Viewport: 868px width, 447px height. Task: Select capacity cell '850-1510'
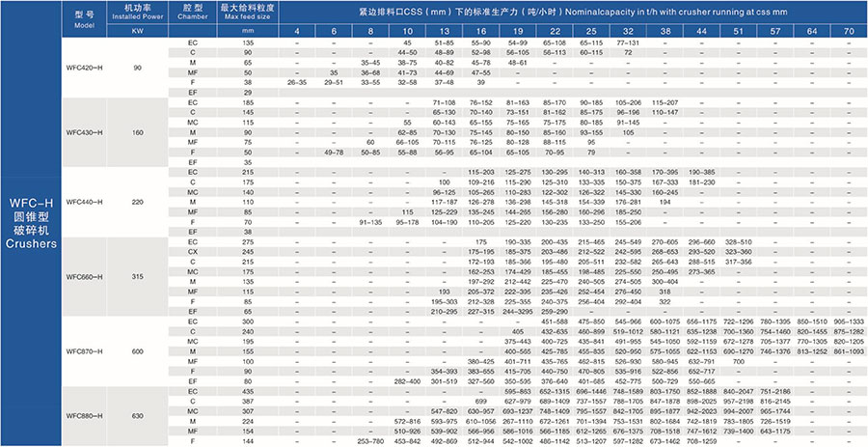[811, 321]
